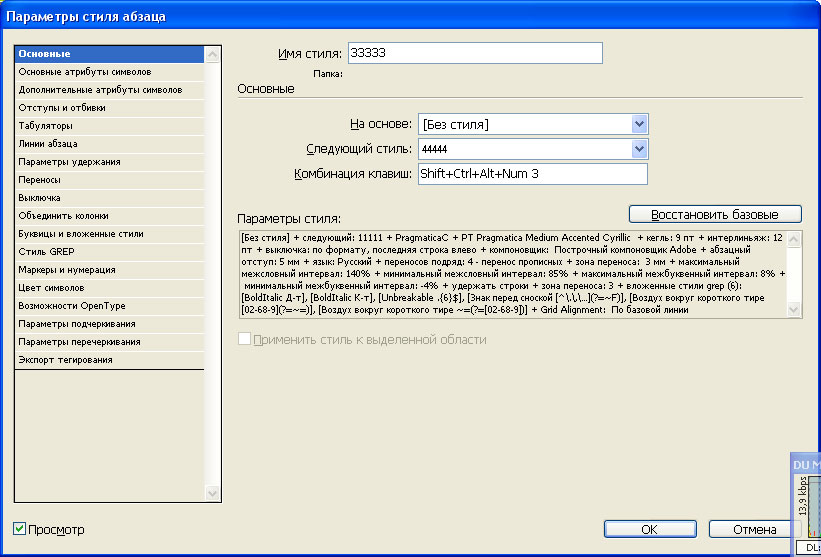The image size is (821, 557).
Task: Open Маркеры и нумерация section
Action: tap(109, 270)
